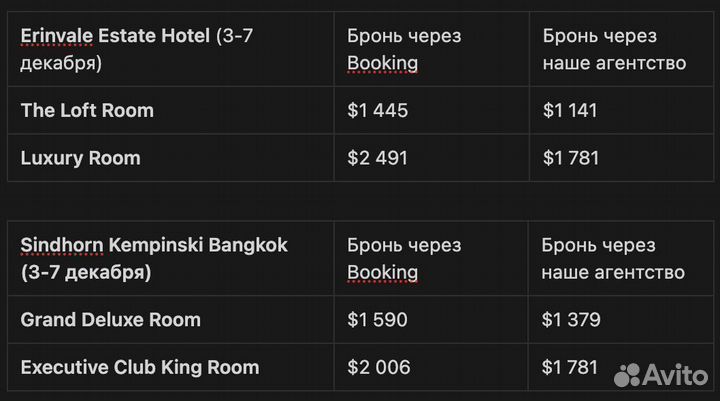Select second table's наше агентство header
The height and width of the screenshot is (401, 720).
click(x=613, y=272)
